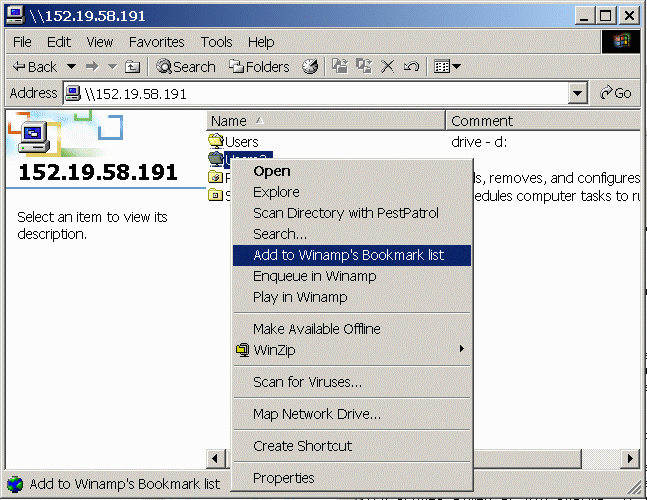Open the Edit menu
The height and width of the screenshot is (500, 647).
click(x=59, y=42)
